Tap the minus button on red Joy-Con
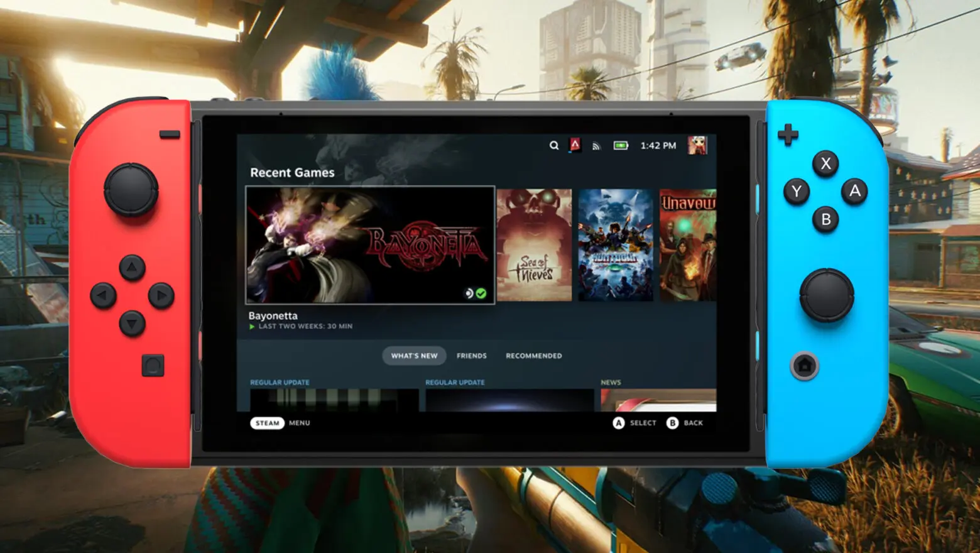 [169, 134]
